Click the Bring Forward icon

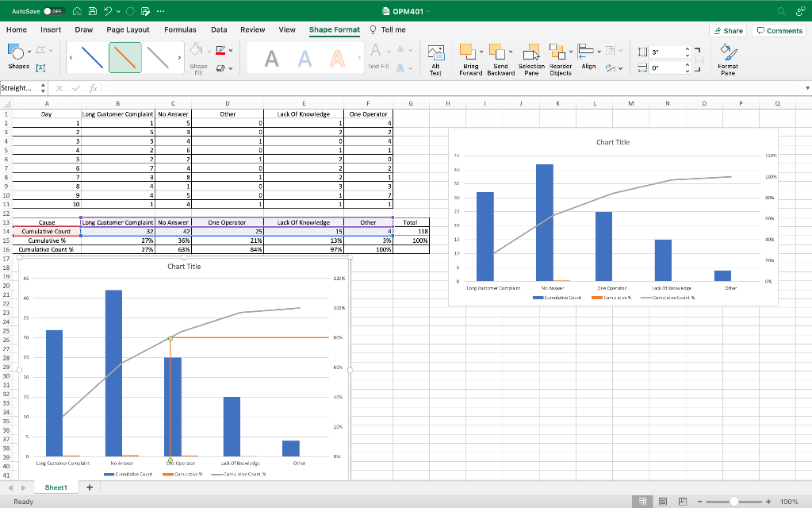tap(466, 50)
